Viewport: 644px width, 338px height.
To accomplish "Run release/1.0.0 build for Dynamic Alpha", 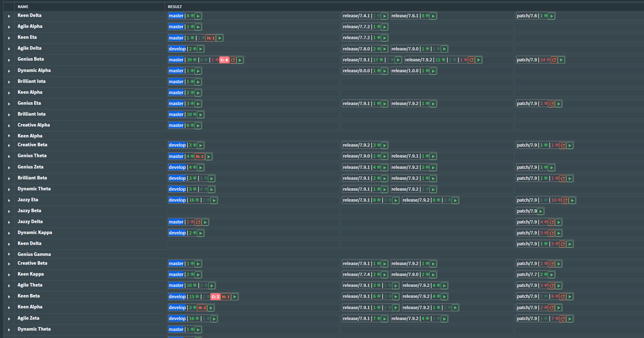I will click(433, 71).
